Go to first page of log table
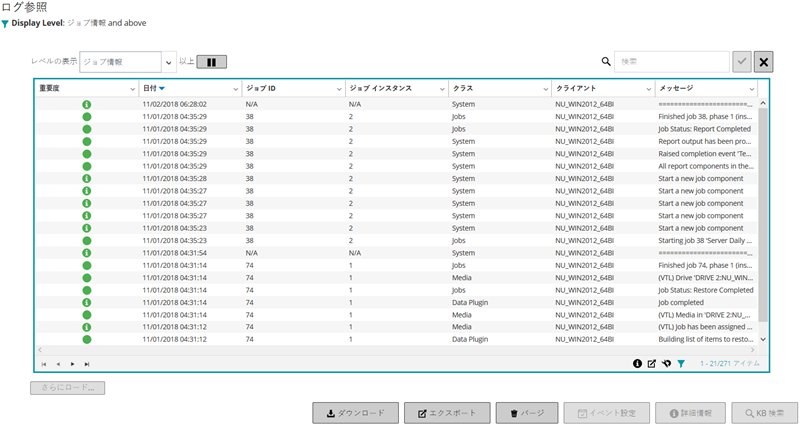Screen dimensions: 800x426 coord(44,364)
